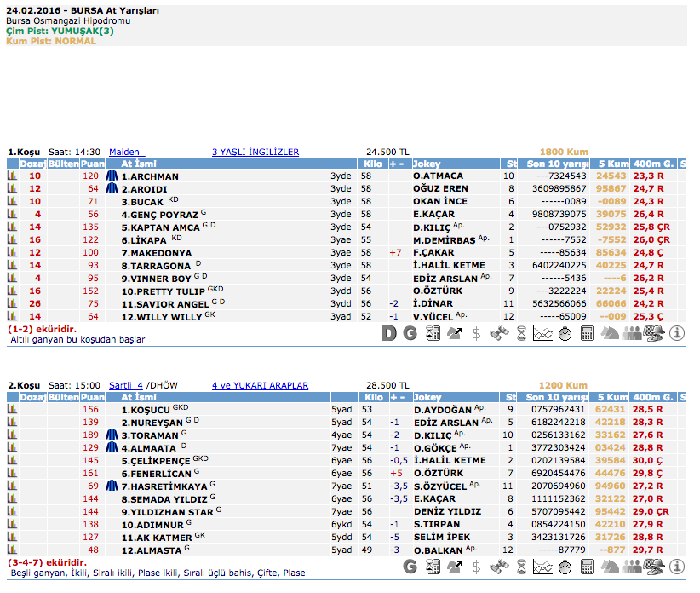Click the blue jersey icon next to TORAMAN
Image resolution: width=700 pixels, height=593 pixels.
click(112, 435)
